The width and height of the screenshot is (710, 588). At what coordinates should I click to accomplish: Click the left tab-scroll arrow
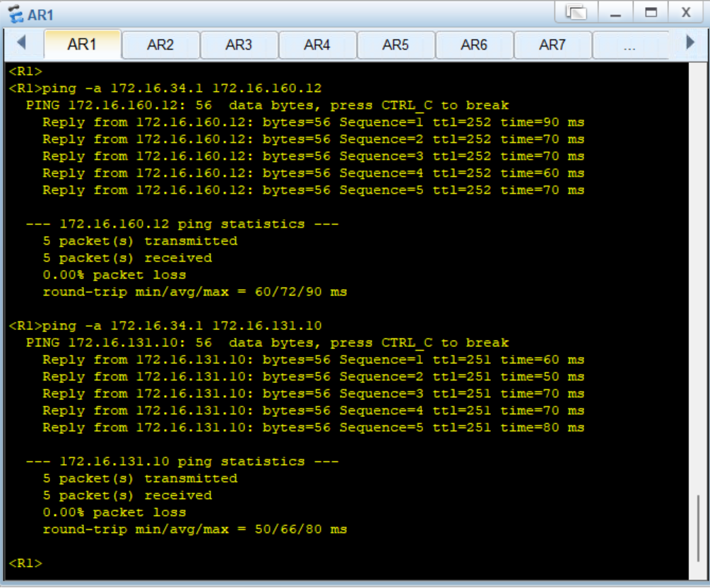tap(23, 43)
